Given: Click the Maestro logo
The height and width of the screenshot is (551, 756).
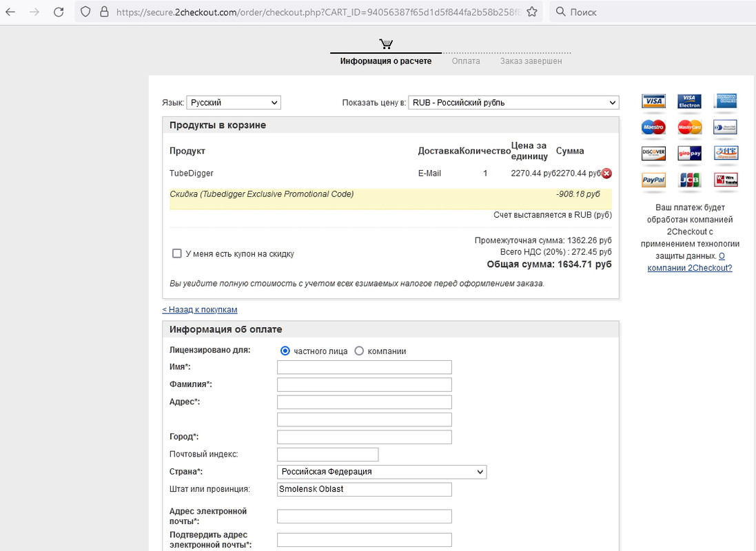Looking at the screenshot, I should (653, 127).
